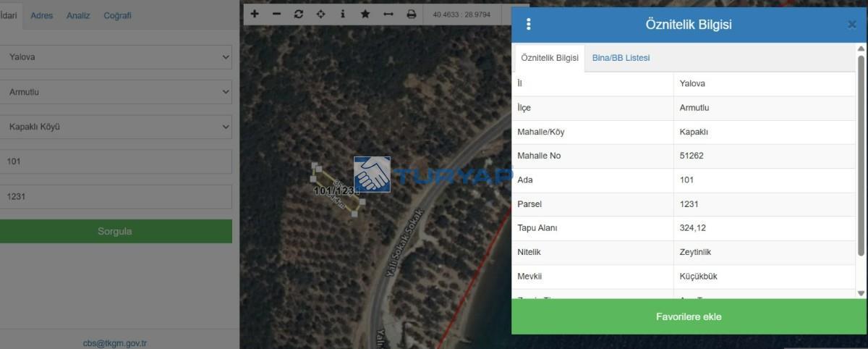Click the crosshair locate icon

click(321, 14)
